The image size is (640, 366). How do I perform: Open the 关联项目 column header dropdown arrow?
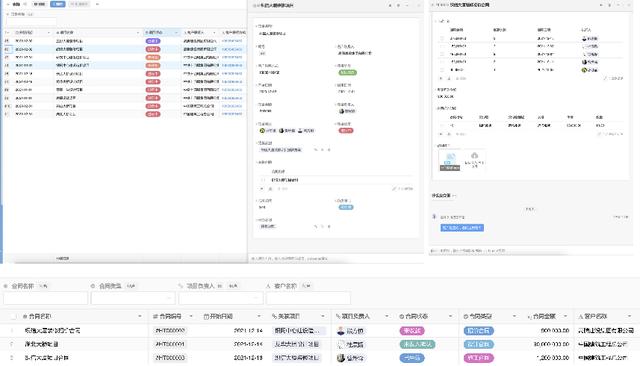tap(323, 316)
